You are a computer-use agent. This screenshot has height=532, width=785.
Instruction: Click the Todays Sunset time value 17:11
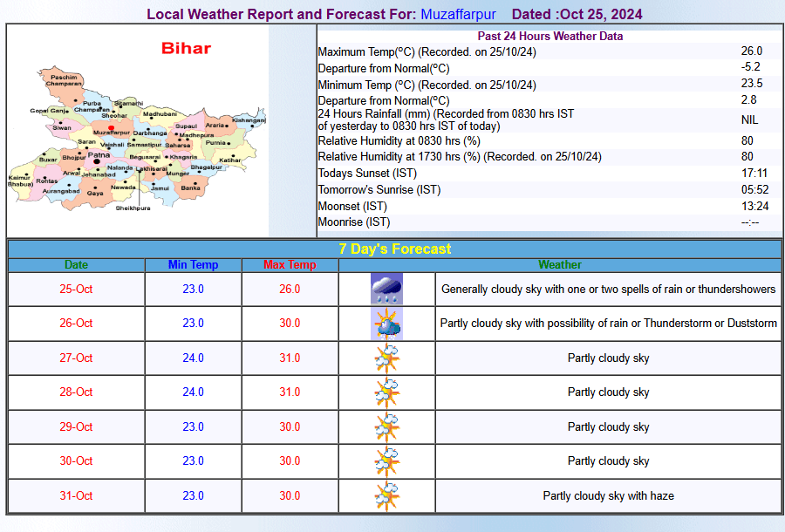click(754, 174)
